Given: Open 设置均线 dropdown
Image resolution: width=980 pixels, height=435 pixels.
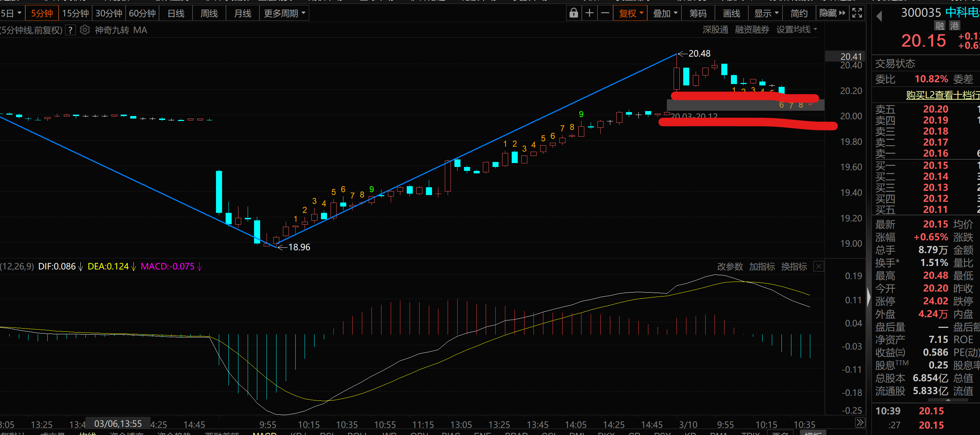Looking at the screenshot, I should click(796, 30).
